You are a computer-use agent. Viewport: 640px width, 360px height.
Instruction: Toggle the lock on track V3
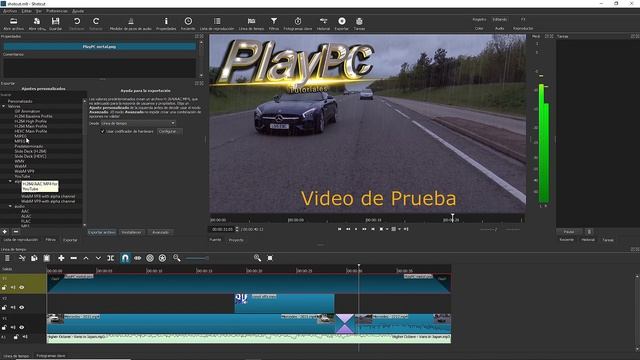pos(4,288)
